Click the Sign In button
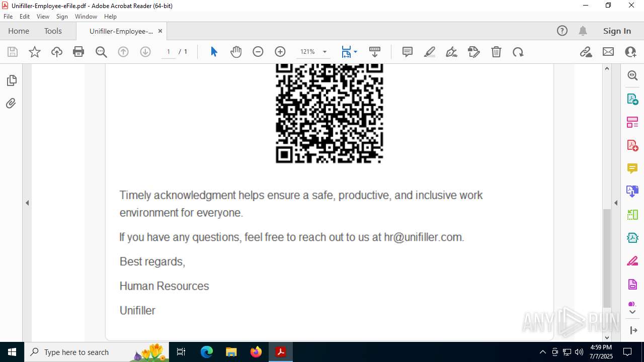Image resolution: width=644 pixels, height=362 pixels. pyautogui.click(x=617, y=31)
